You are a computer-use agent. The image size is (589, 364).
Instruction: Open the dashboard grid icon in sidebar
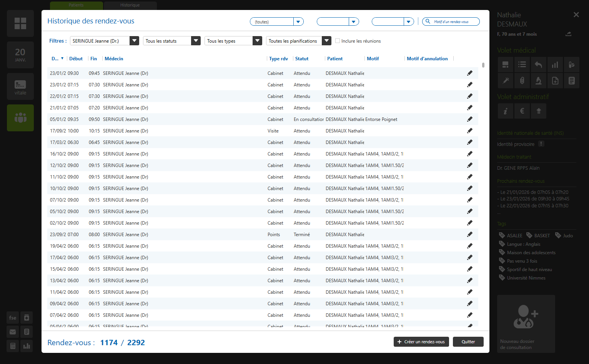click(20, 23)
